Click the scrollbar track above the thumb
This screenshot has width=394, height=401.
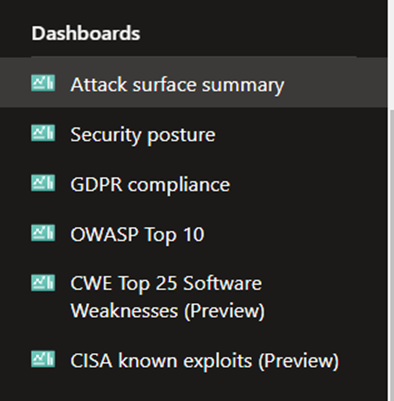click(x=391, y=53)
